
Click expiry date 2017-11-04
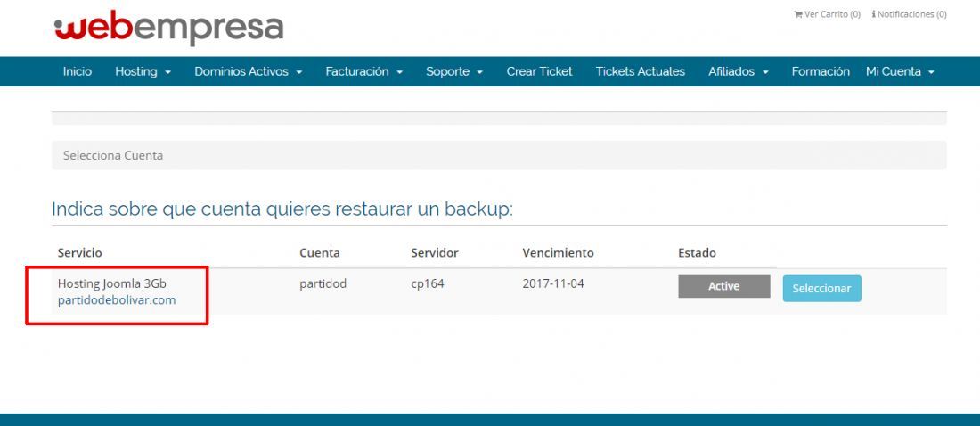[x=553, y=283]
